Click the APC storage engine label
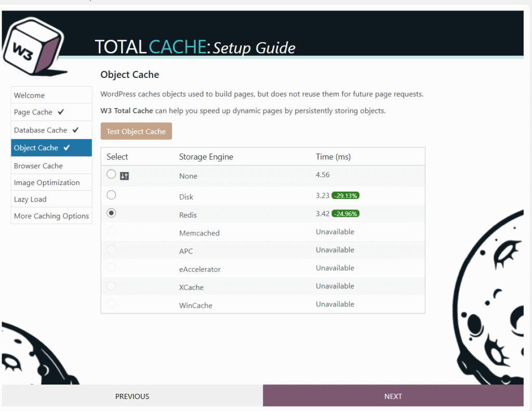Image resolution: width=532 pixels, height=411 pixels. (x=186, y=251)
